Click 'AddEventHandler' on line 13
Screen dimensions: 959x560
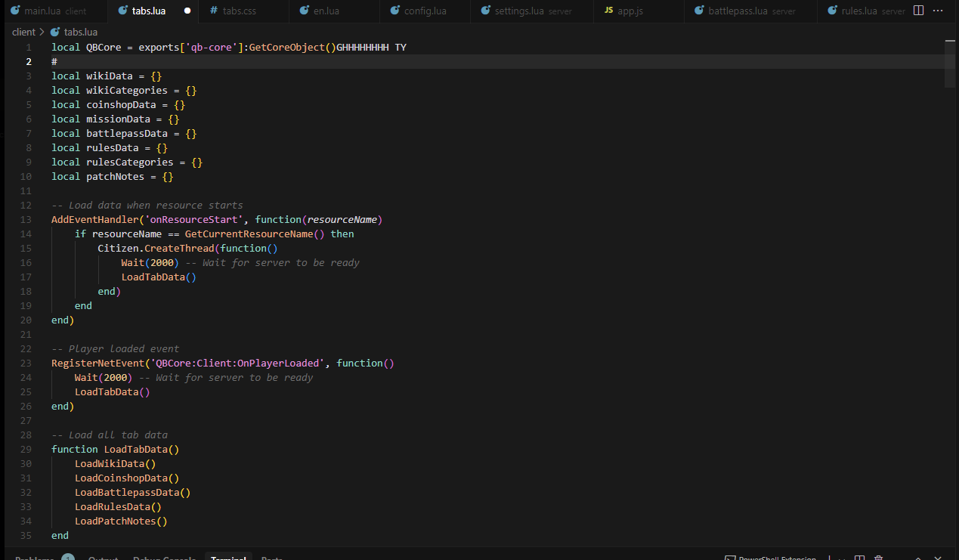(94, 219)
